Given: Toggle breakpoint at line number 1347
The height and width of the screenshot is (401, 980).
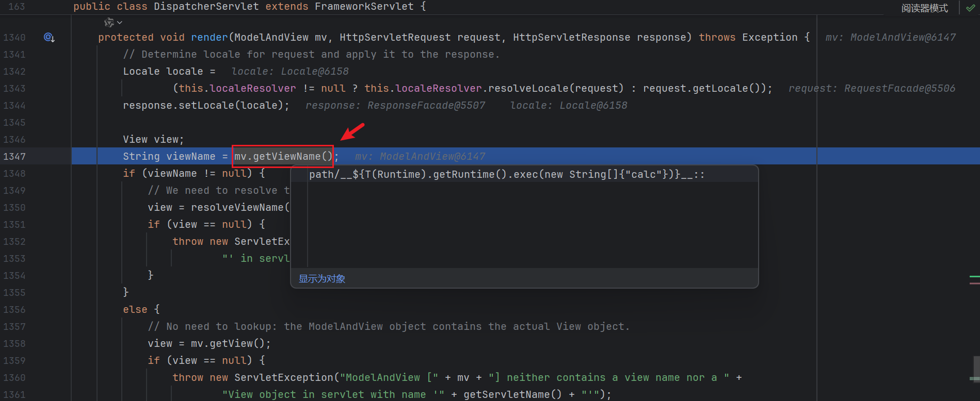Looking at the screenshot, I should point(14,156).
